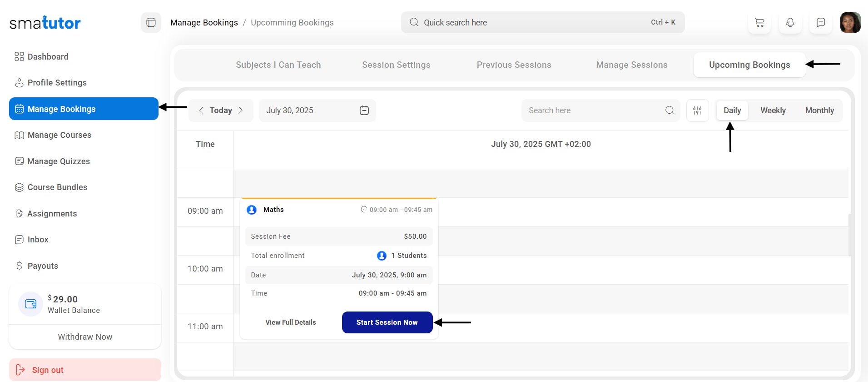
Task: Open the chat messages icon
Action: [821, 22]
